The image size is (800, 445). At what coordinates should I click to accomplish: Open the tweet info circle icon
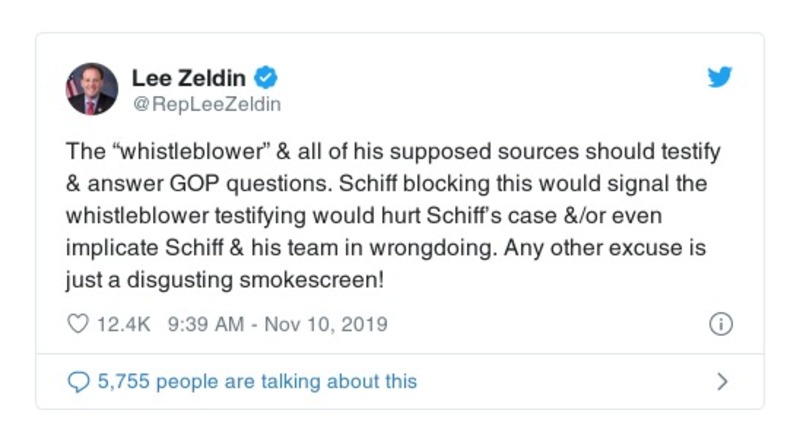tap(720, 324)
